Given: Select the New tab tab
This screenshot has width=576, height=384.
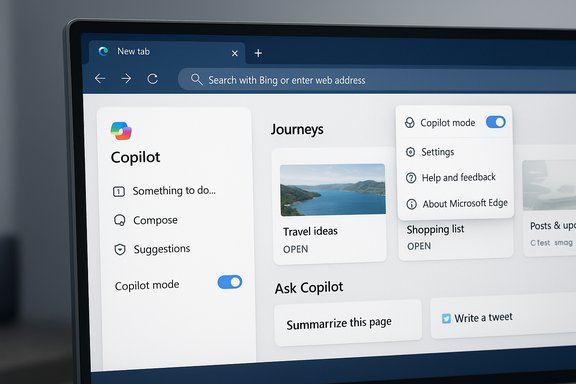Looking at the screenshot, I should pos(167,52).
